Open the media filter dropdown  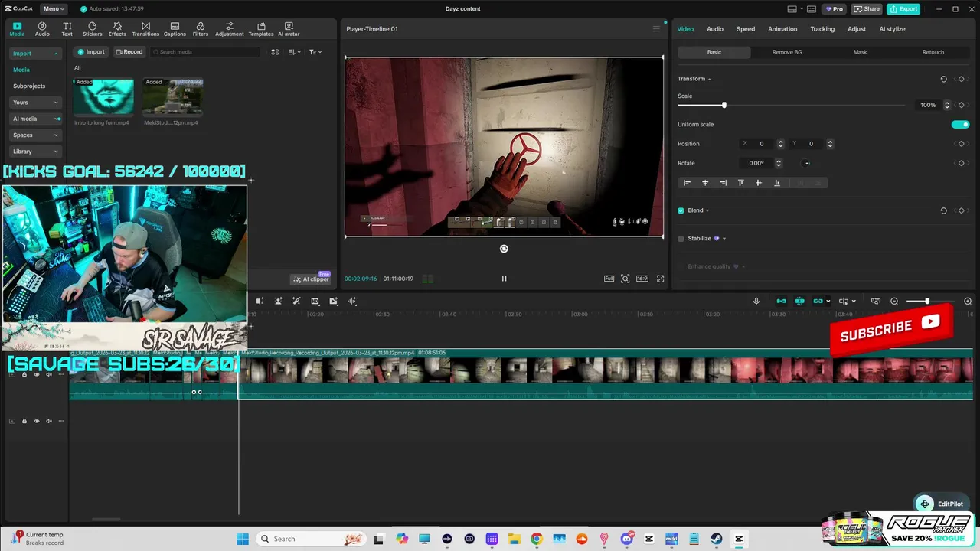pyautogui.click(x=315, y=52)
